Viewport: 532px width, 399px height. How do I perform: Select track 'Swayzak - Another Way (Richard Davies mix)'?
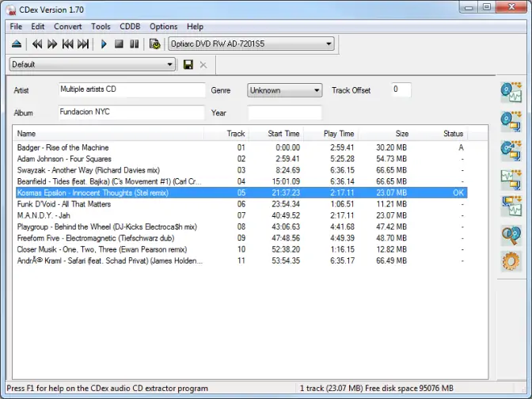[x=241, y=170]
